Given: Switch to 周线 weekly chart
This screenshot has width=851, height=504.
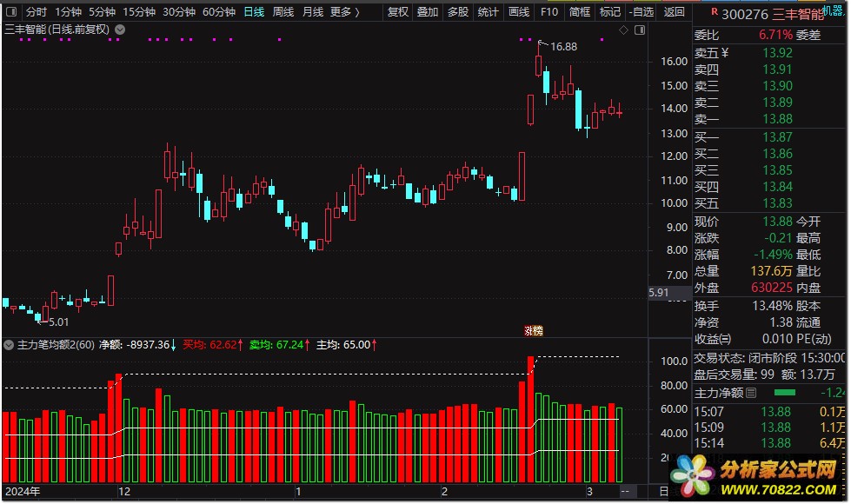Looking at the screenshot, I should (283, 12).
